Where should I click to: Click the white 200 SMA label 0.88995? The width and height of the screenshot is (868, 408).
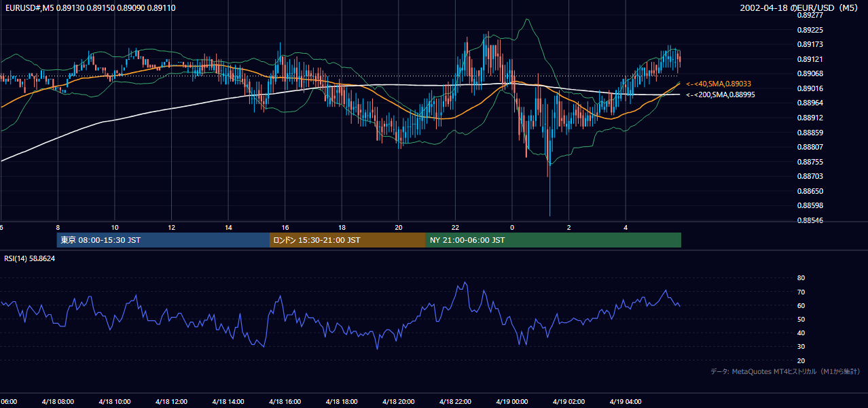720,95
